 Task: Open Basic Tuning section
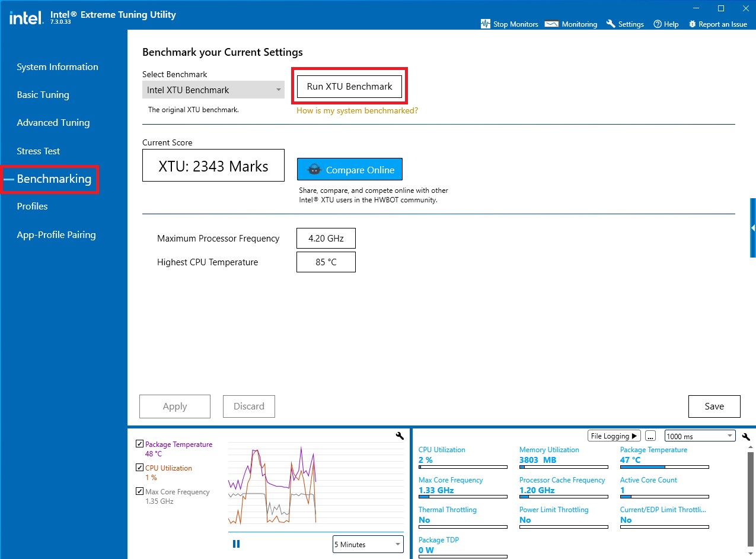pos(43,95)
